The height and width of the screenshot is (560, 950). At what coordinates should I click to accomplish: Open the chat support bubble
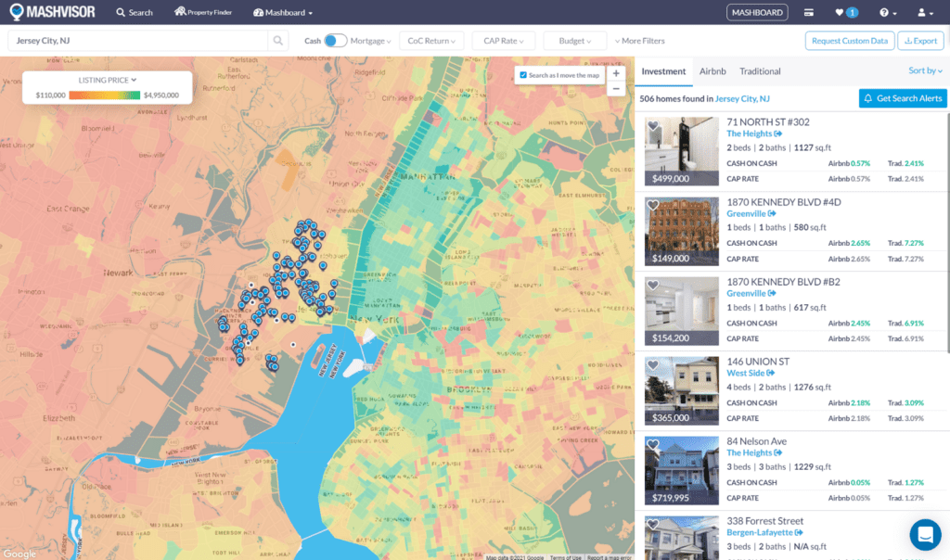[x=924, y=534]
